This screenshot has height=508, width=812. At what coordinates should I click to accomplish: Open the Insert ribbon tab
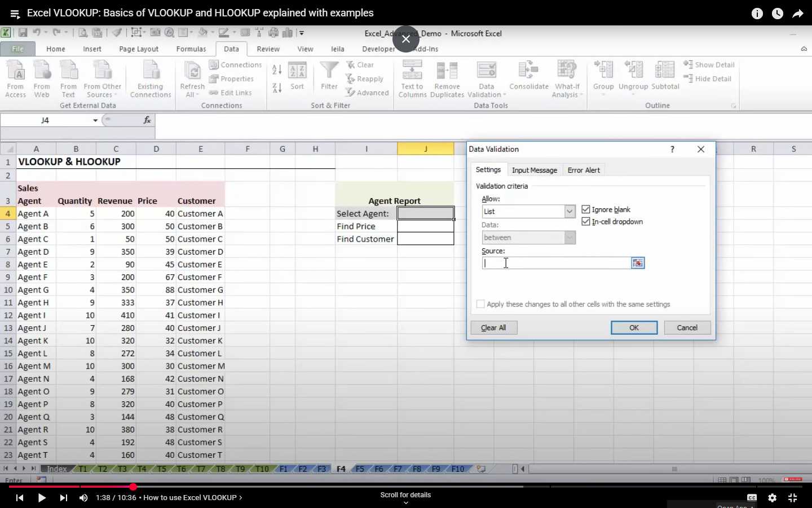[92, 49]
